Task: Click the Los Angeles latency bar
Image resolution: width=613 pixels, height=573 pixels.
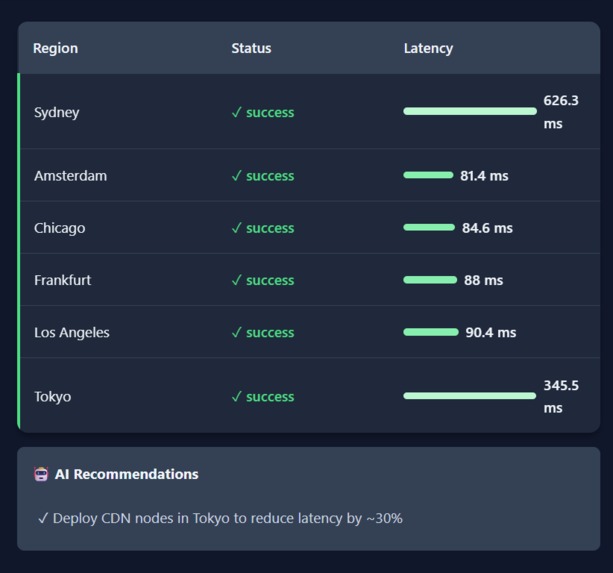Action: (431, 332)
